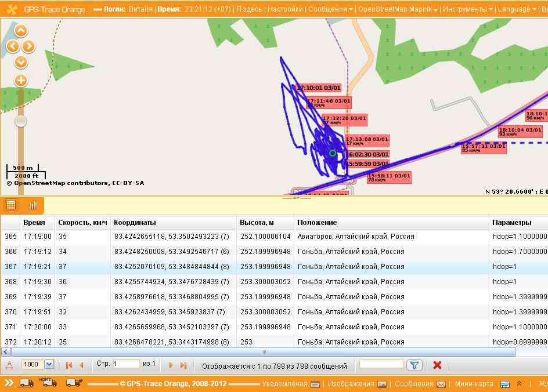Click the map zoom-in plus button

[21, 81]
